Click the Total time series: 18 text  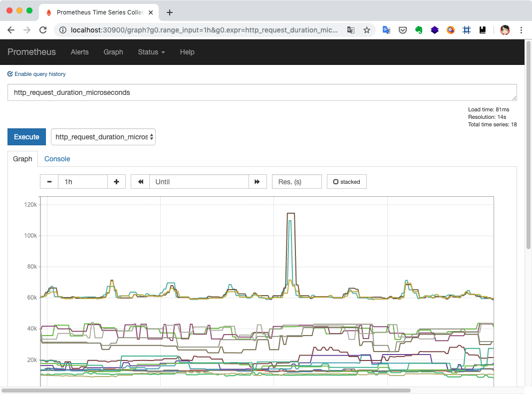[x=492, y=124]
